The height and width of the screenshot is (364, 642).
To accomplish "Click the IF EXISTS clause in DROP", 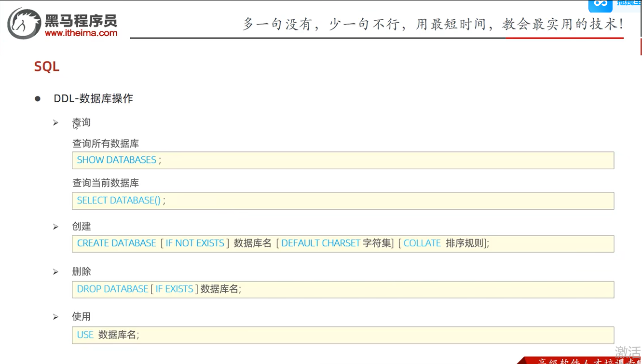I will tap(174, 289).
